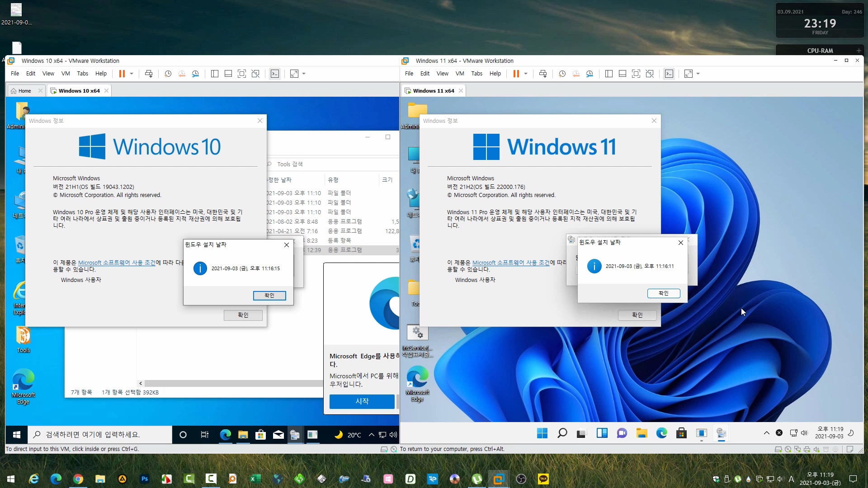Open KakaoTalk on host taskbar

(543, 479)
